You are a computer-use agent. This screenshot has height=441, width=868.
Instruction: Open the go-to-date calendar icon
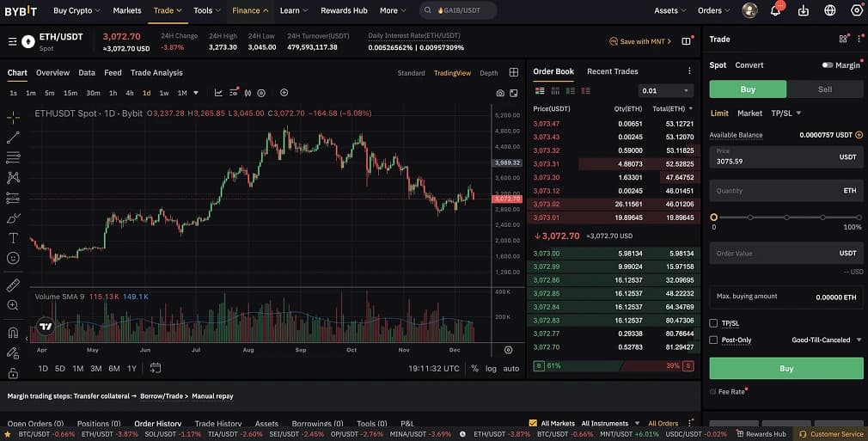(156, 368)
